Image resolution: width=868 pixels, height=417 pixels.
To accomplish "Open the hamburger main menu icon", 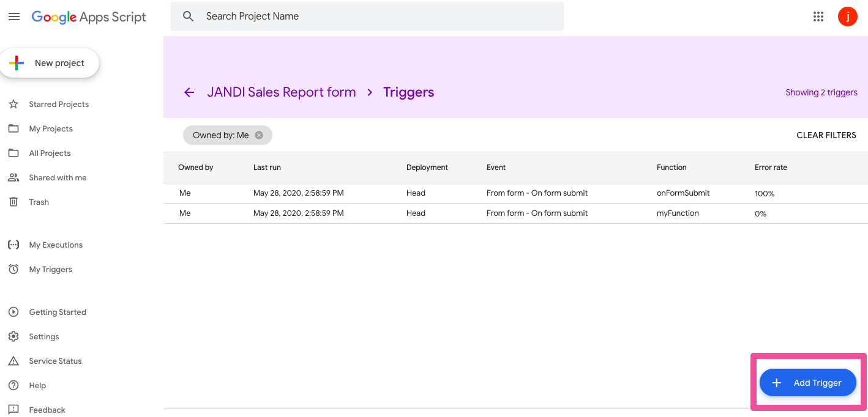I will [x=14, y=17].
